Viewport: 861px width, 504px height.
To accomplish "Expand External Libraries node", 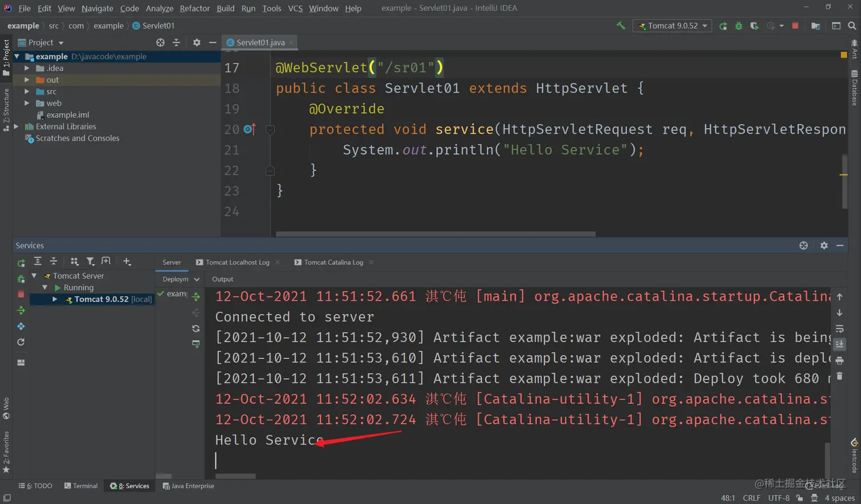I will [x=17, y=126].
